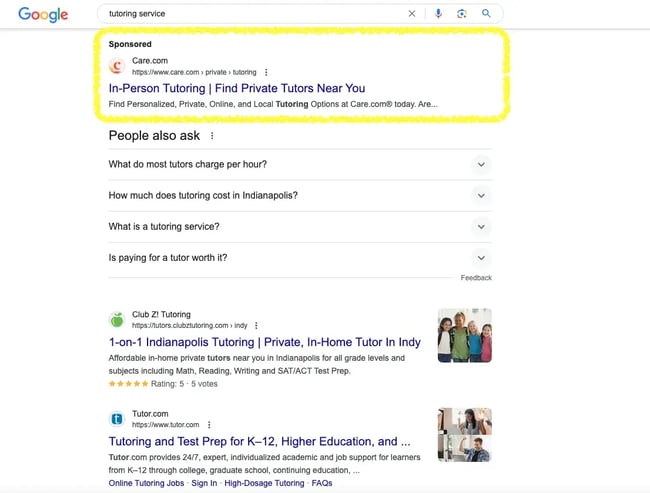This screenshot has width=650, height=493.
Task: Clear the search box with the X icon
Action: (x=412, y=14)
